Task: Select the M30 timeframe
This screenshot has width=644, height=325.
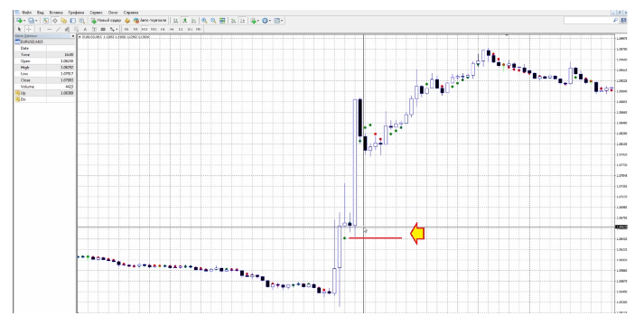Action: click(154, 29)
